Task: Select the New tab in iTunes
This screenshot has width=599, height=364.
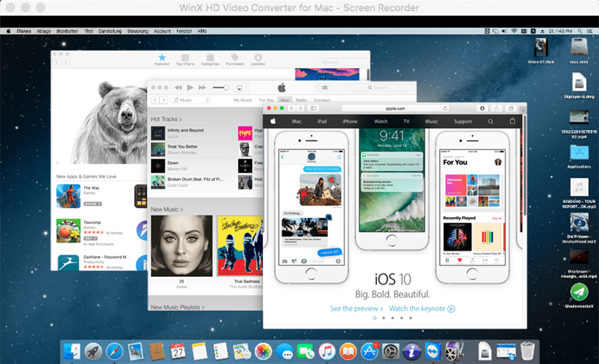Action: (x=285, y=100)
